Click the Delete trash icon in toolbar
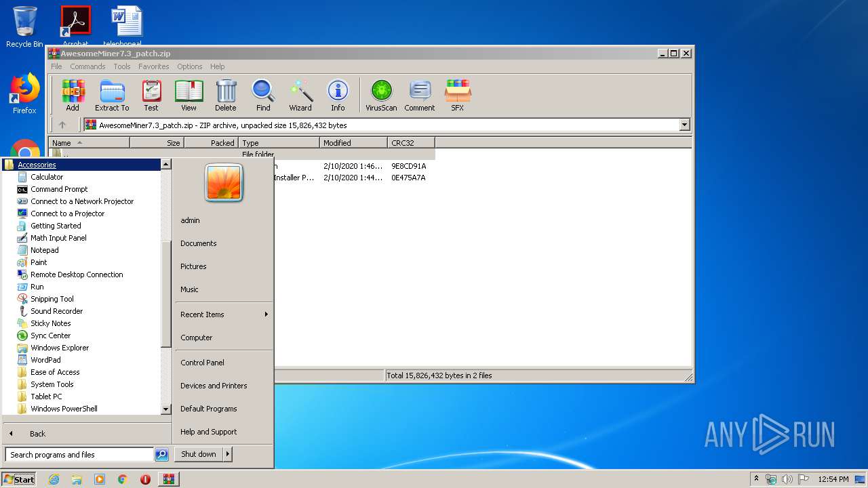The image size is (868, 488). pyautogui.click(x=226, y=95)
